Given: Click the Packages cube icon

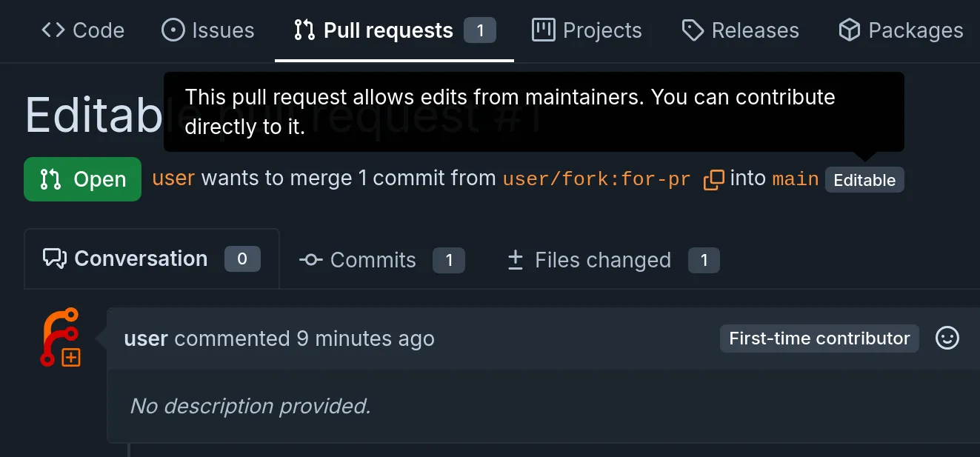Looking at the screenshot, I should pyautogui.click(x=850, y=30).
